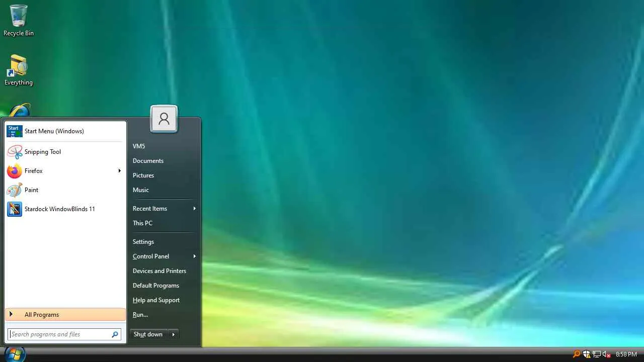Open the user account picture
The height and width of the screenshot is (362, 644).
tap(164, 119)
